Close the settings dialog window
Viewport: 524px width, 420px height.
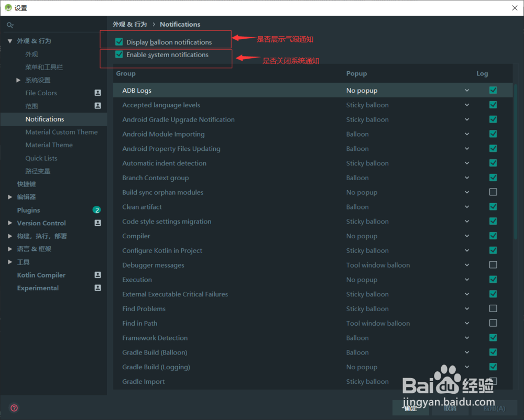pyautogui.click(x=515, y=8)
